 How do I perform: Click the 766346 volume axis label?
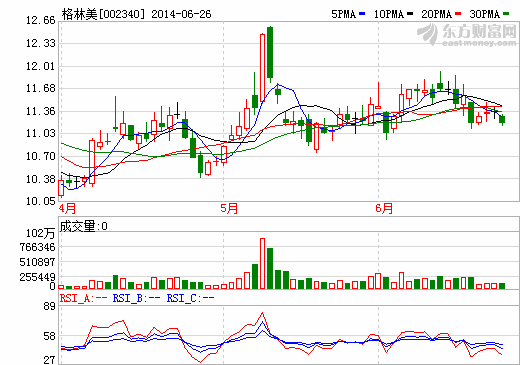click(37, 247)
